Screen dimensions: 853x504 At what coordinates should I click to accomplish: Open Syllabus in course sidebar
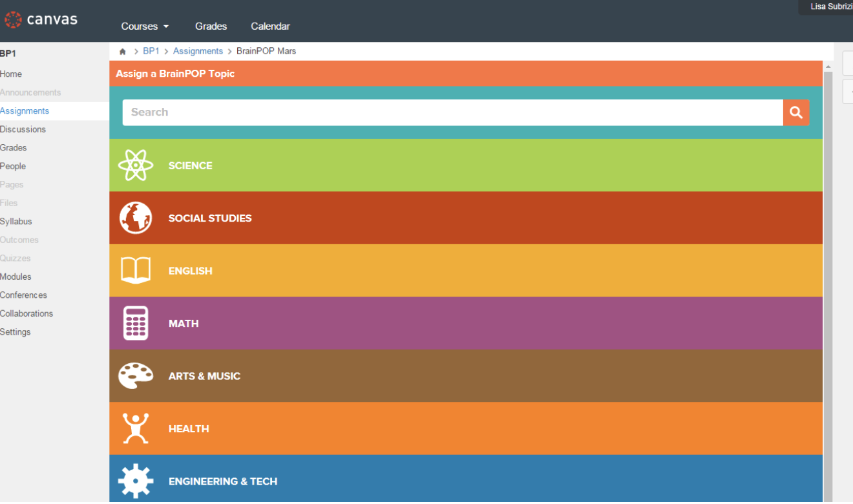[x=16, y=222]
